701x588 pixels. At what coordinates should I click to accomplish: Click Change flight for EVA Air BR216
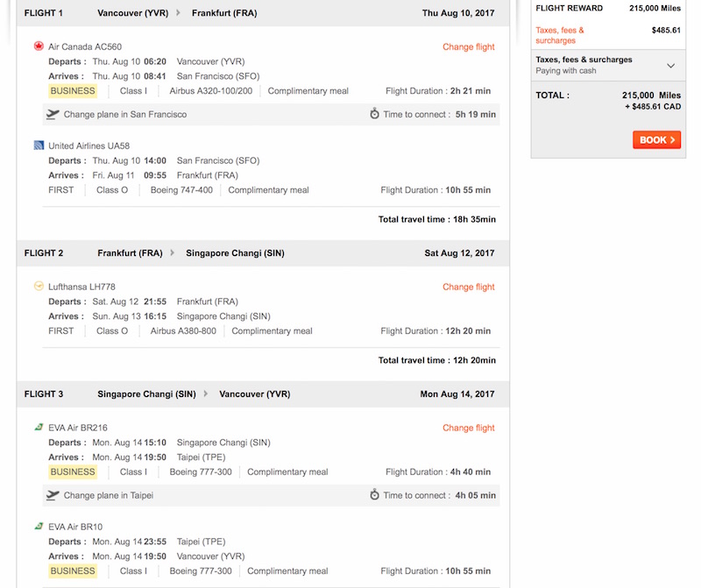click(468, 428)
